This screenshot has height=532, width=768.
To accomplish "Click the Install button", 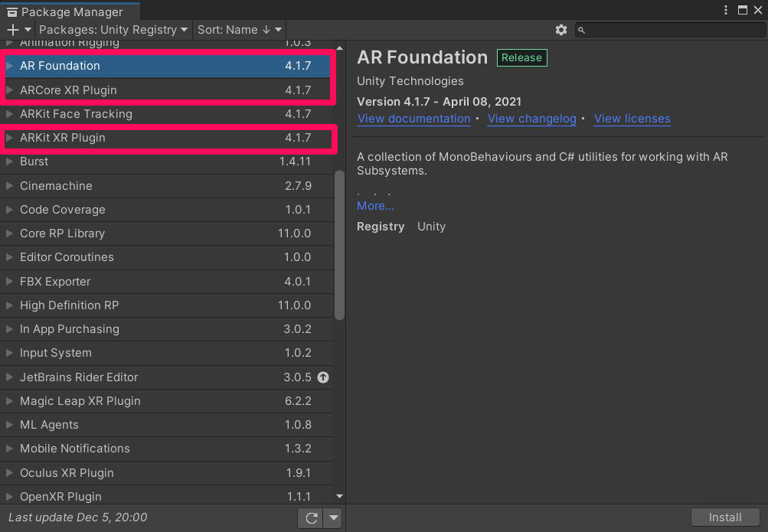I will pos(724,517).
